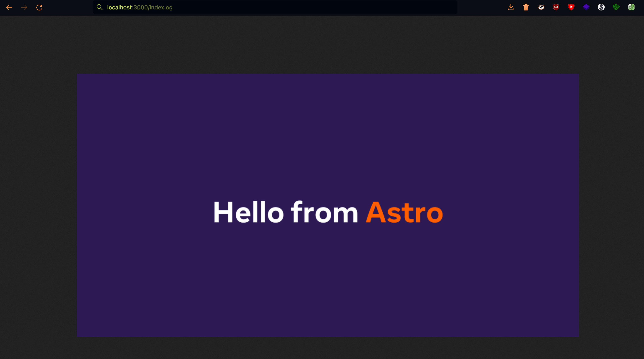Click the magnifier icon in the address bar
This screenshot has height=359, width=644.
click(100, 7)
